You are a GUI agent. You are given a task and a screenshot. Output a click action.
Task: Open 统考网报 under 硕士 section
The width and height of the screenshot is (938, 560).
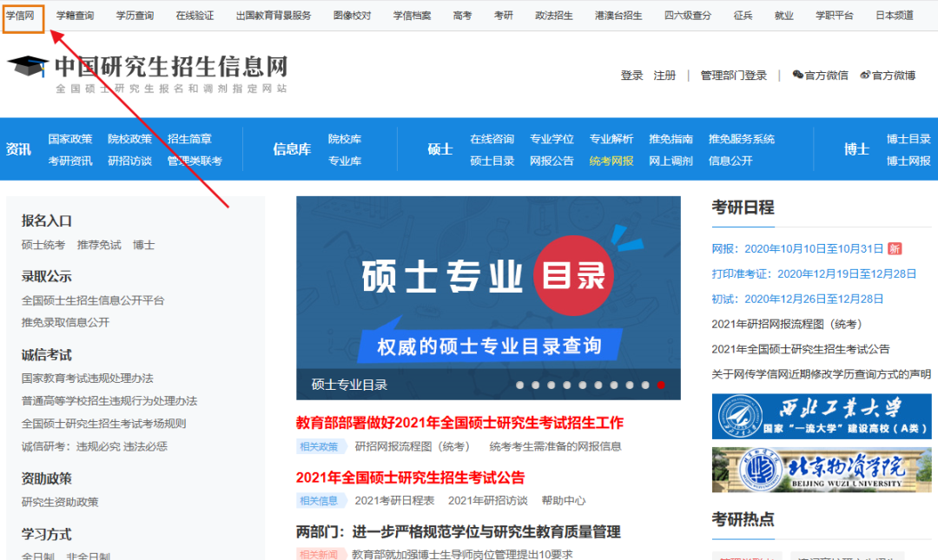point(611,161)
